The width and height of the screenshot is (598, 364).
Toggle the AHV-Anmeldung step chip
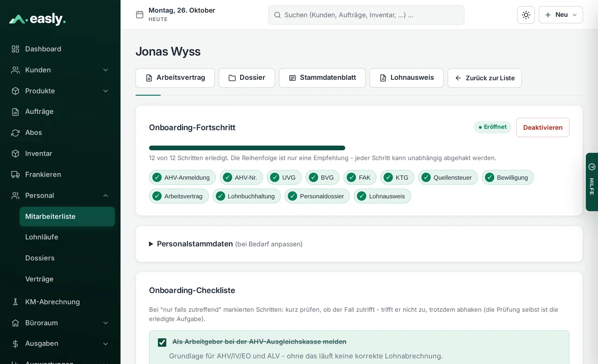pos(182,177)
